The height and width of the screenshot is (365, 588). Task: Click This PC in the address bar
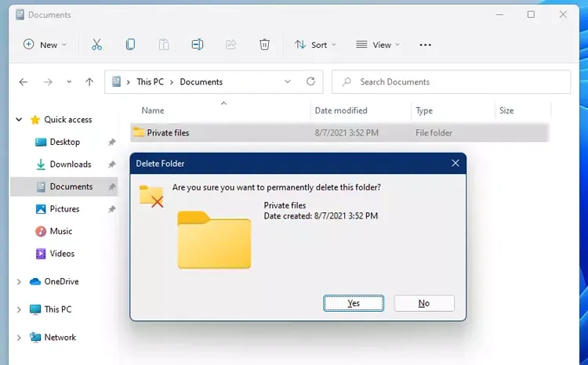click(x=150, y=81)
